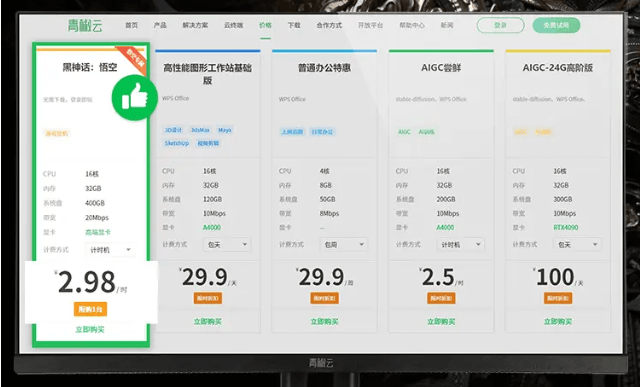
Task: Click the green AIGC tag on AIGC尝鲜
Action: click(x=404, y=131)
